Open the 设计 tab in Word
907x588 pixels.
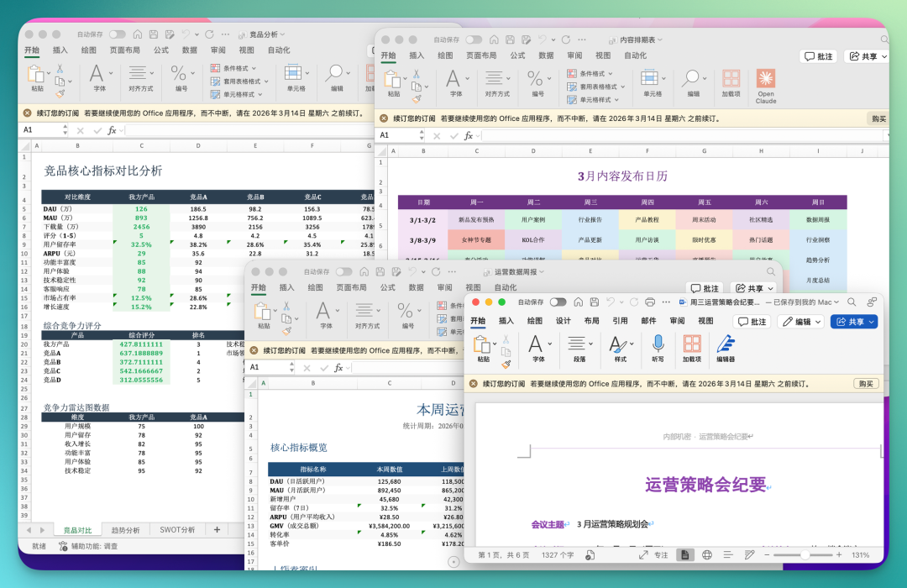click(563, 321)
